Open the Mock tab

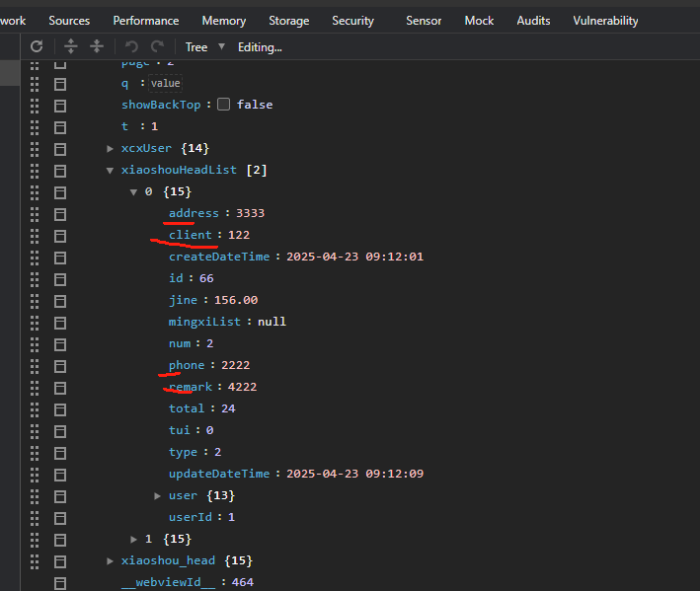pyautogui.click(x=479, y=21)
